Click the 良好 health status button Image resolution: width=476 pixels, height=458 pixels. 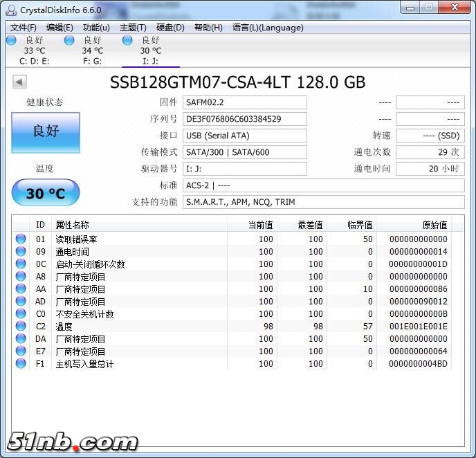tap(46, 133)
